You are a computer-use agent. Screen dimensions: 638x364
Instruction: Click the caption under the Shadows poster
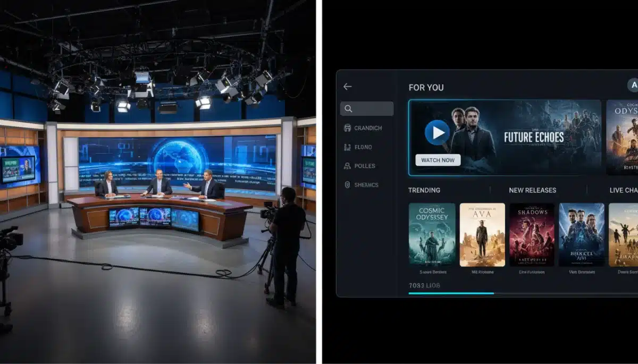coord(532,272)
